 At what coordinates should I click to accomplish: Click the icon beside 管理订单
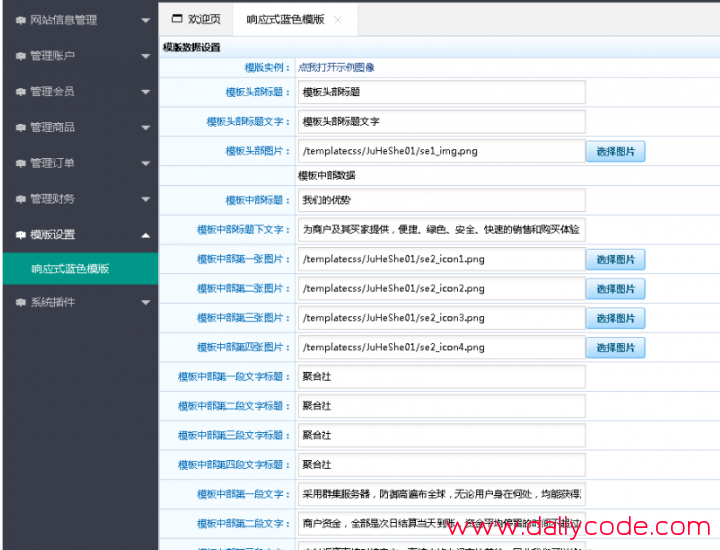tap(21, 163)
